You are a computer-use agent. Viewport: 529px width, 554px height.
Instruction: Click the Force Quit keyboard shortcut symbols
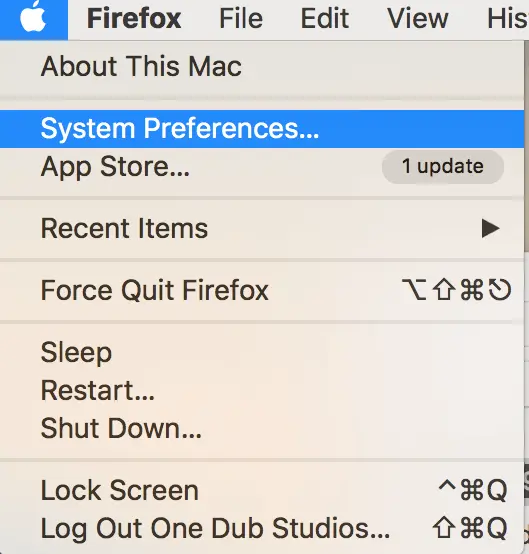click(x=456, y=290)
